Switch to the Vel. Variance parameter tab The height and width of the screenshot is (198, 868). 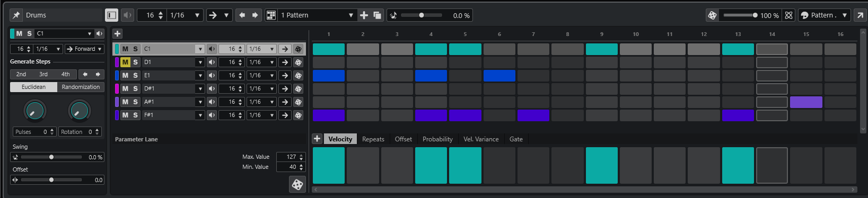click(481, 139)
